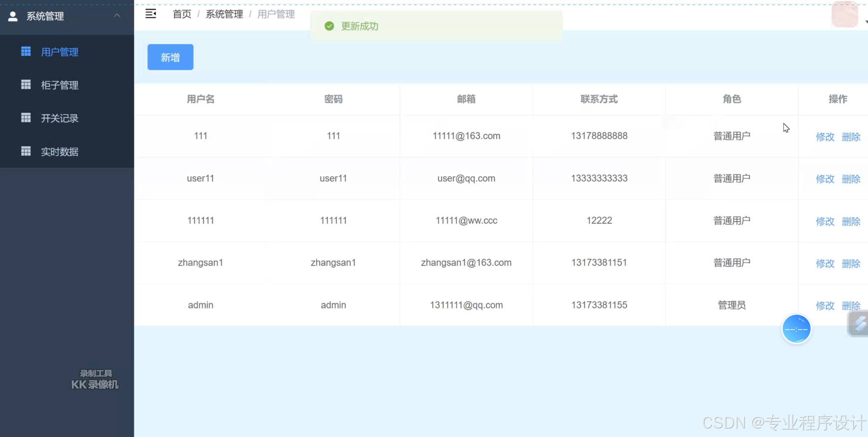Open dropdown arrow beside the avatar
Viewport: 868px width, 437px height.
click(866, 22)
